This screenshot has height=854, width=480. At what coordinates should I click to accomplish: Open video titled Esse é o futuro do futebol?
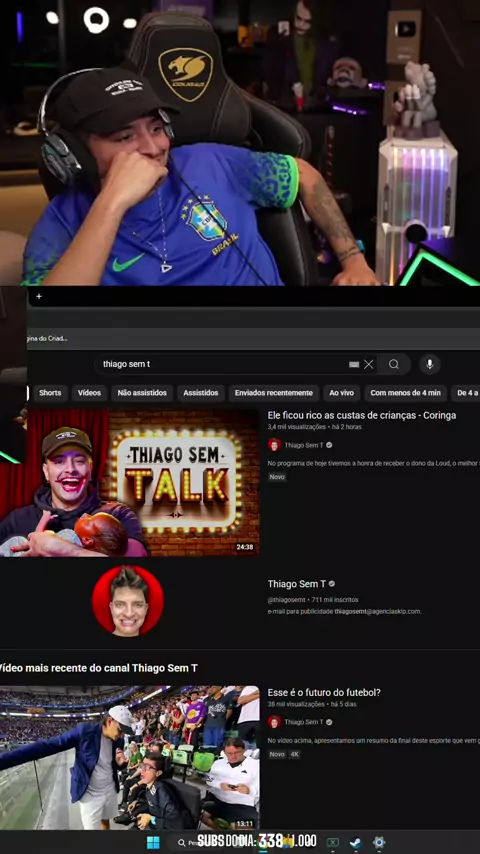(x=324, y=693)
